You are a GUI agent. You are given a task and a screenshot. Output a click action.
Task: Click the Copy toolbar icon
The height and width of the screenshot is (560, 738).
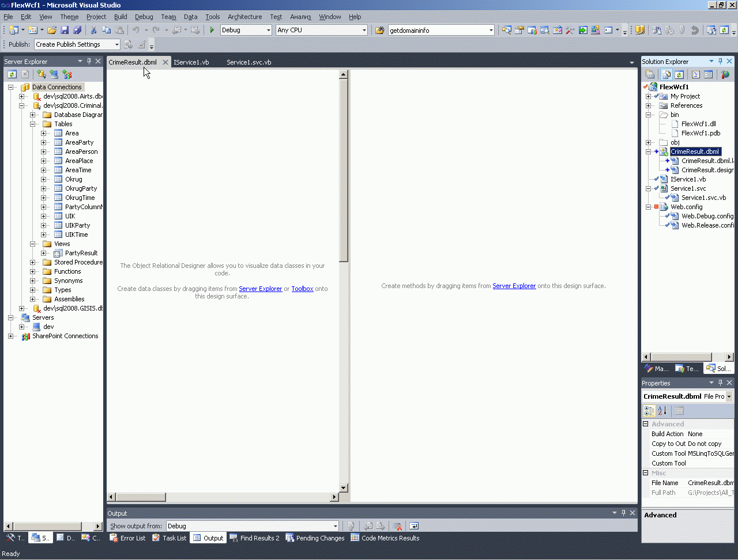pos(106,30)
